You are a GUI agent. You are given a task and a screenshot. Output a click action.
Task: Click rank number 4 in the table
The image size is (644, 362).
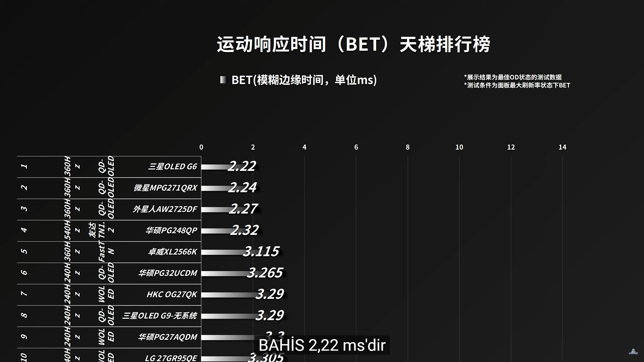pos(24,230)
